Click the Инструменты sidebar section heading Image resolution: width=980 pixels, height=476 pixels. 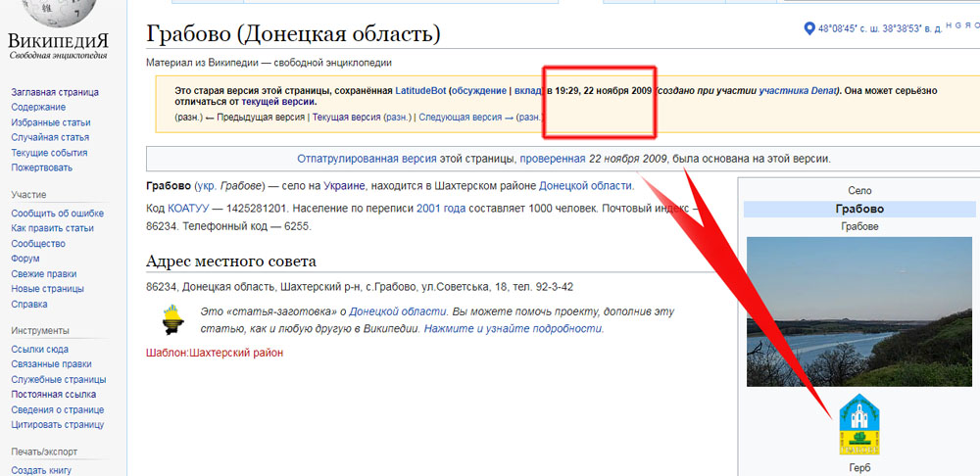(x=40, y=330)
